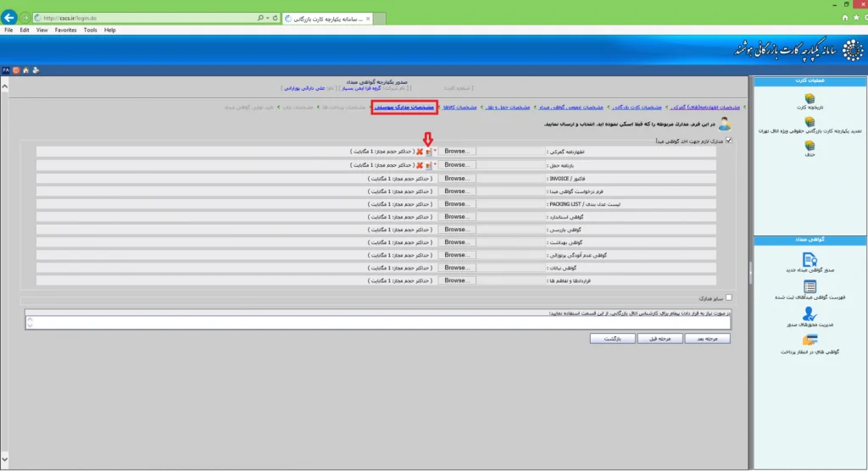The image size is (868, 471).
Task: Click the 'بازگشت' (return) button
Action: [x=612, y=338]
